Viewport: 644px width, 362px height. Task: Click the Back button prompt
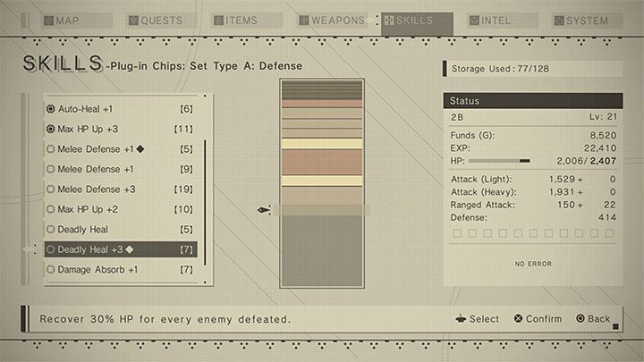coord(593,319)
